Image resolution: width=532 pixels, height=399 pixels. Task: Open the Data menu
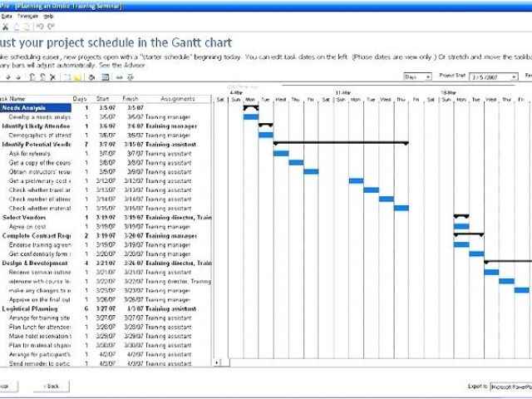[x=7, y=16]
